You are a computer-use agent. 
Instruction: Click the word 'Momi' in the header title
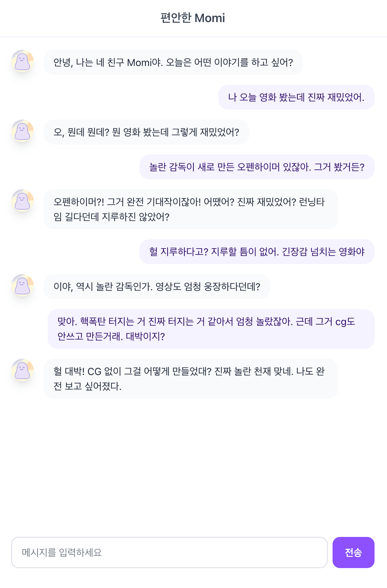point(210,18)
